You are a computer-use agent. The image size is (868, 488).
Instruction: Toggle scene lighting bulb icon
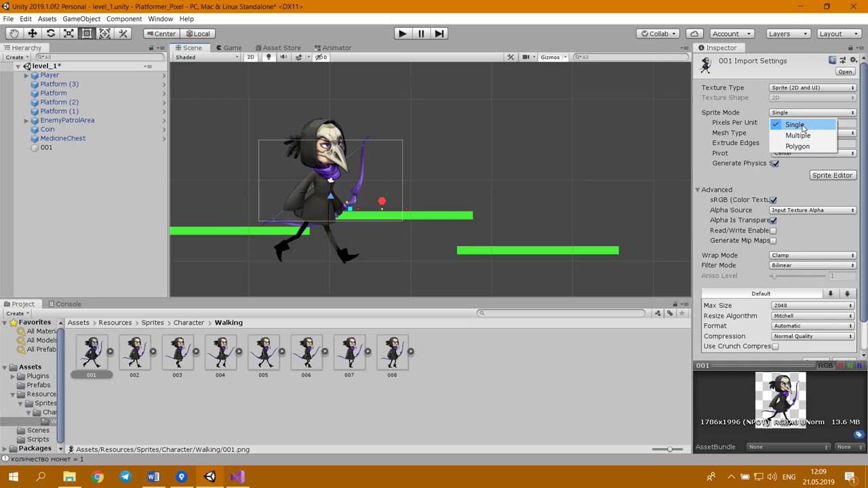(x=269, y=57)
